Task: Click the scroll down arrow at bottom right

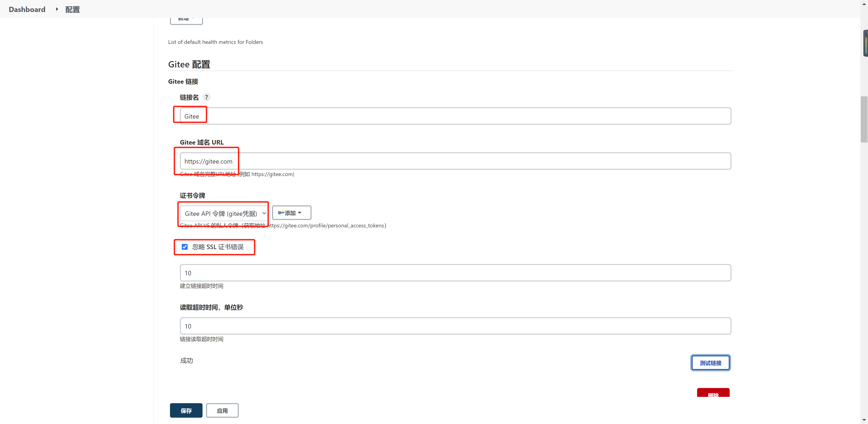Action: [864, 420]
